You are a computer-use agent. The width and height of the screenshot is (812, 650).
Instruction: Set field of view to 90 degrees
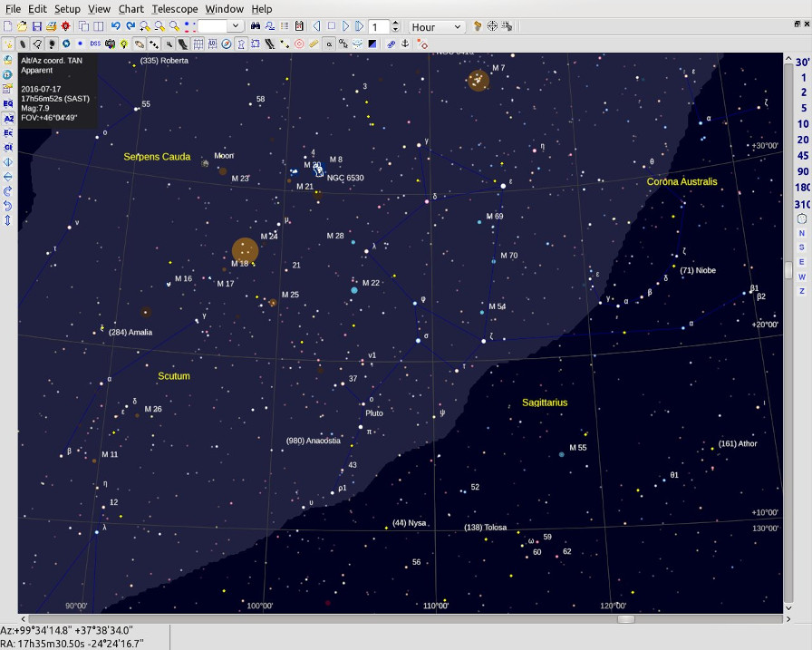[x=803, y=171]
